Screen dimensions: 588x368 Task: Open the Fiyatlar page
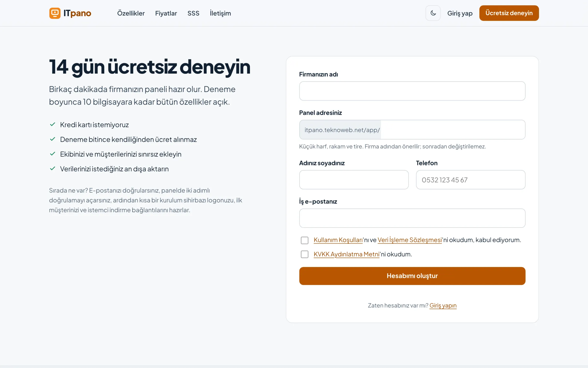pos(166,13)
